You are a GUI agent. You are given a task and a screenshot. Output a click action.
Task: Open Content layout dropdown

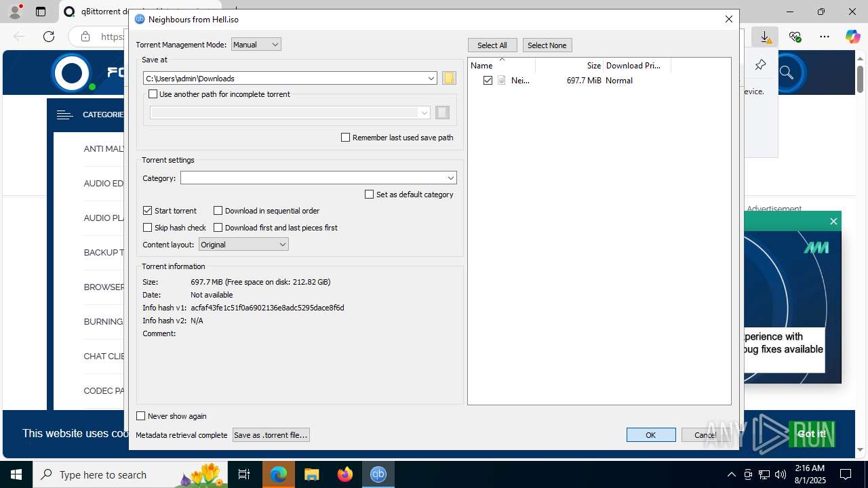pyautogui.click(x=243, y=244)
